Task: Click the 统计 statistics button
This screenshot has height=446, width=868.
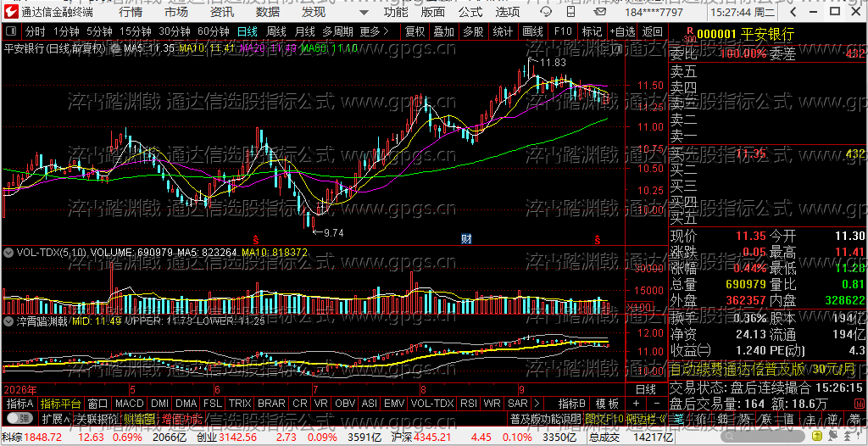Action: [x=503, y=31]
